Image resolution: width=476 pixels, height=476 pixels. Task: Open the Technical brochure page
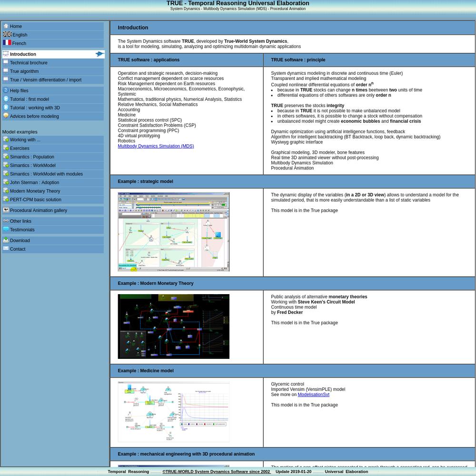click(x=53, y=63)
